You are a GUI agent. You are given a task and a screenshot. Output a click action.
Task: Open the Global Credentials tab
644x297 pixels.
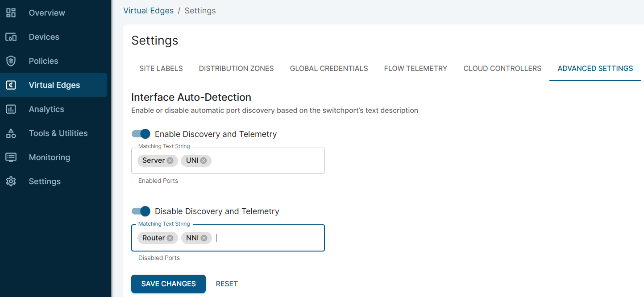(x=329, y=69)
